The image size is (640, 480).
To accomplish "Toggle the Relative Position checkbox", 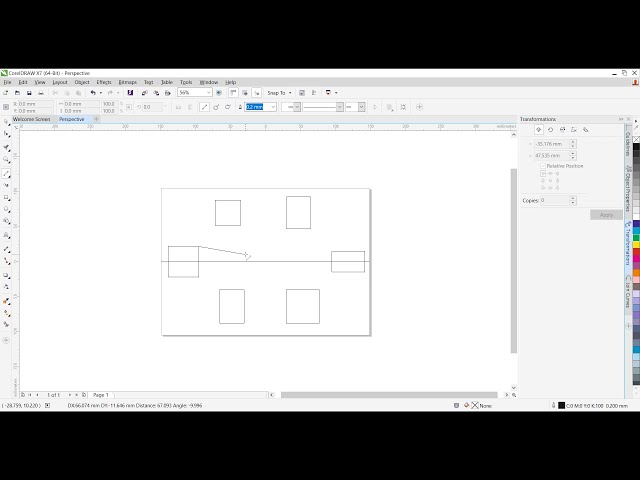I will pyautogui.click(x=542, y=166).
